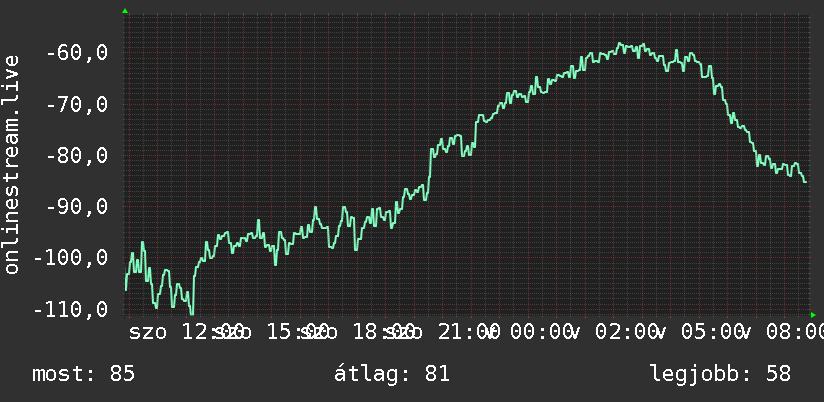Viewport: 824px width, 402px height.
Task: Click the "most: 85" current value
Action: coord(84,374)
